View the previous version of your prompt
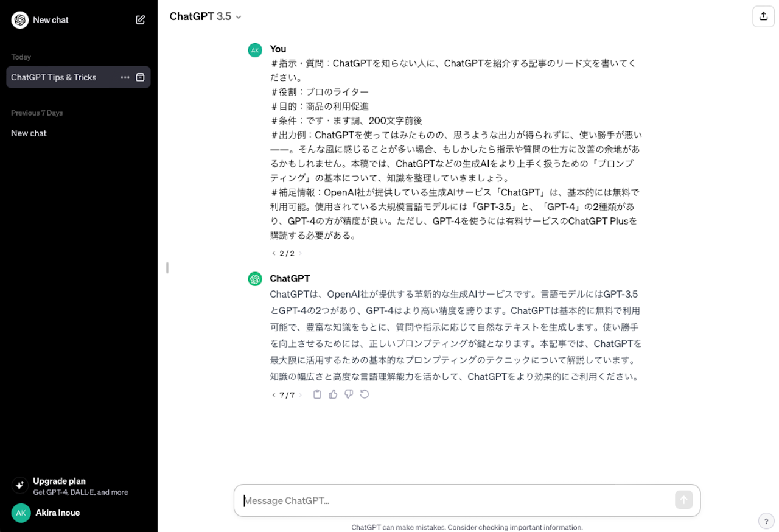 [273, 253]
